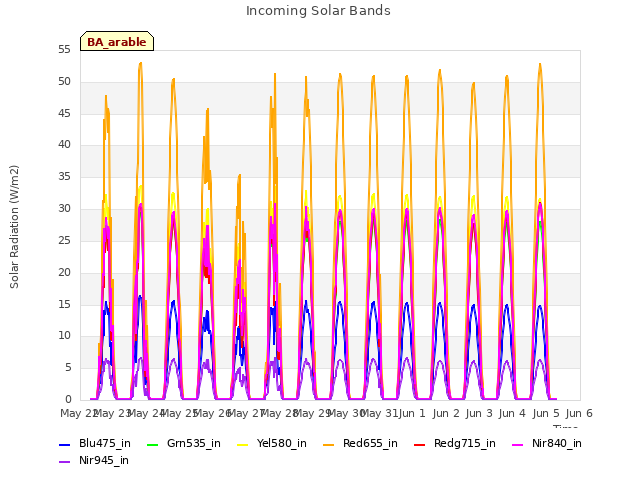The width and height of the screenshot is (640, 480).
Task: Click the 55 y-axis tick label
Action: (64, 50)
